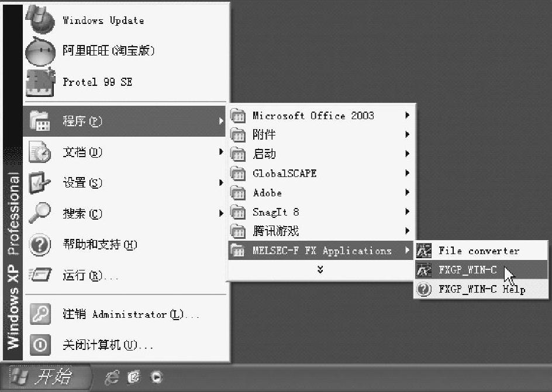Click the AliWangWang (阿里旺旺) face icon
552x392 pixels.
tap(40, 51)
